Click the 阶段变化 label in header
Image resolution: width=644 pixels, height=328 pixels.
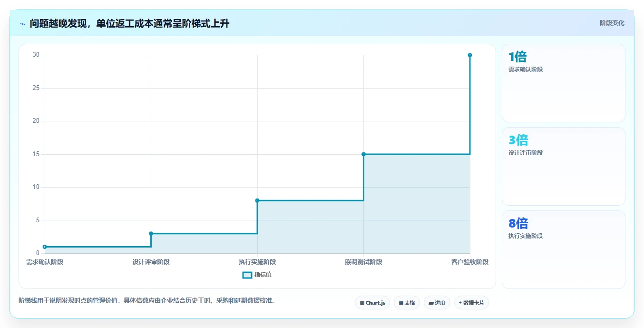point(612,23)
